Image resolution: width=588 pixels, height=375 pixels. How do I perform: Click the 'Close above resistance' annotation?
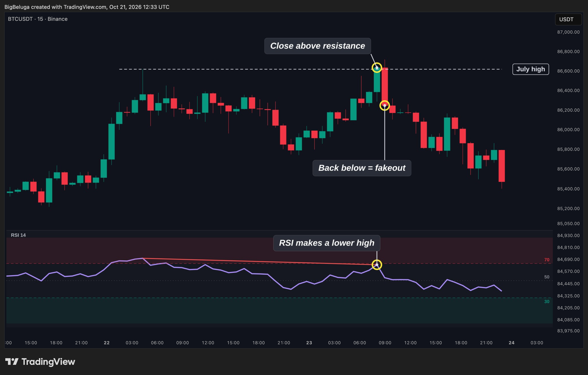point(317,46)
